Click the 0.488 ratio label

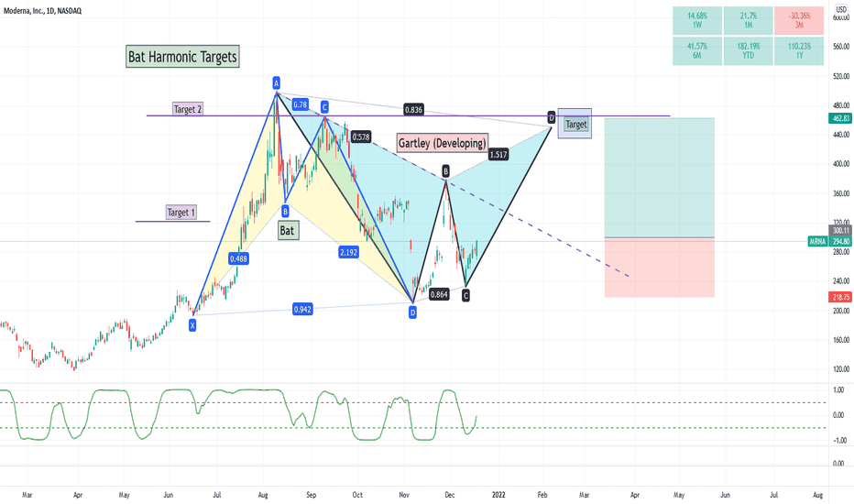[238, 258]
